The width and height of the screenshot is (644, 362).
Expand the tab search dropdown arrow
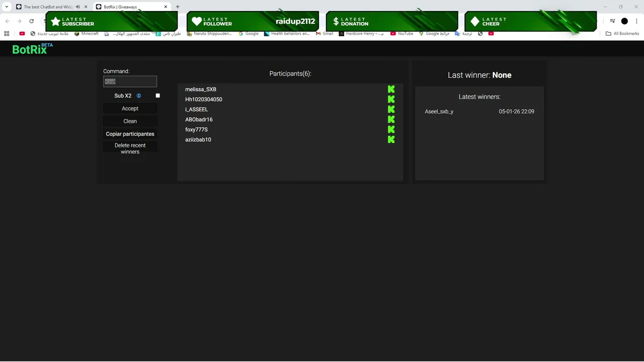click(x=7, y=7)
